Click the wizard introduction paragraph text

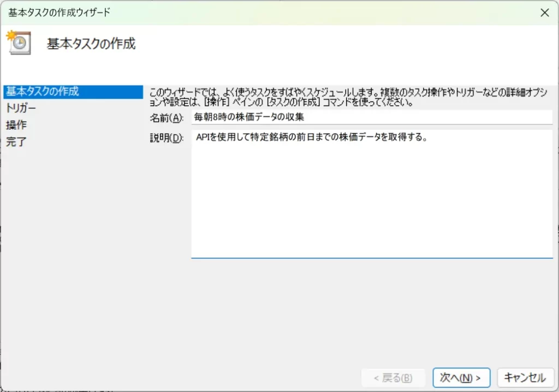pos(348,97)
